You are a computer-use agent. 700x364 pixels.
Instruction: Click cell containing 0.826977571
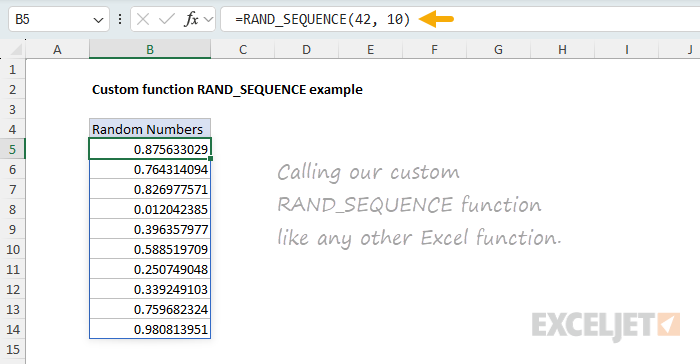(150, 189)
